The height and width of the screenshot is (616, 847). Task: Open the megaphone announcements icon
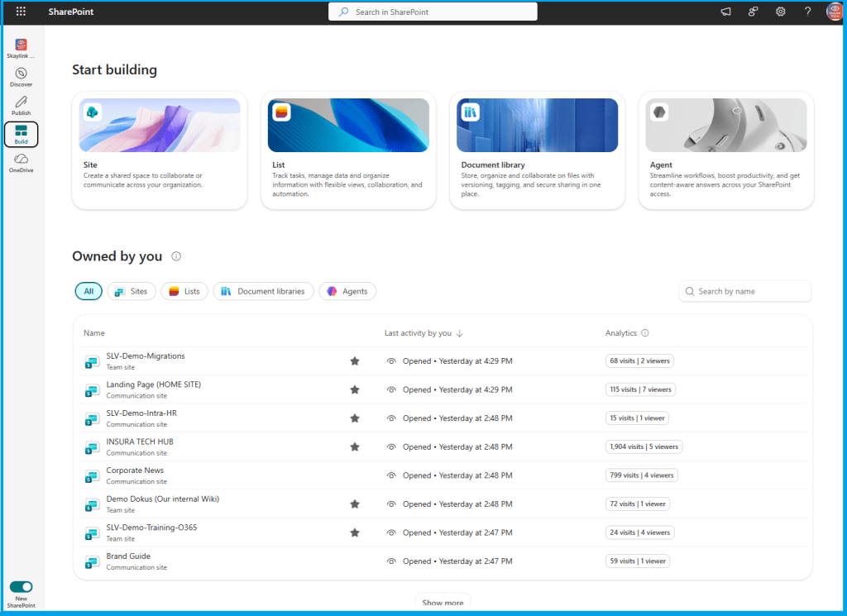pos(725,12)
